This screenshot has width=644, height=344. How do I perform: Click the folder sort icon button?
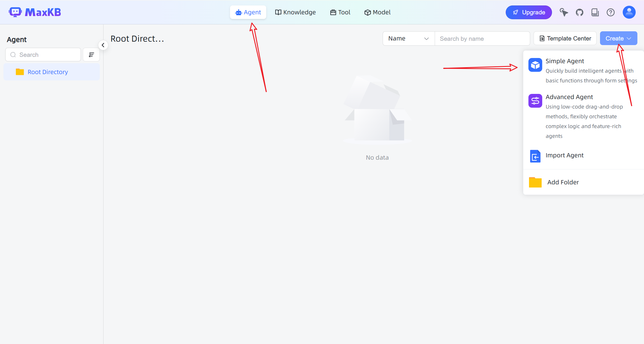[x=91, y=55]
